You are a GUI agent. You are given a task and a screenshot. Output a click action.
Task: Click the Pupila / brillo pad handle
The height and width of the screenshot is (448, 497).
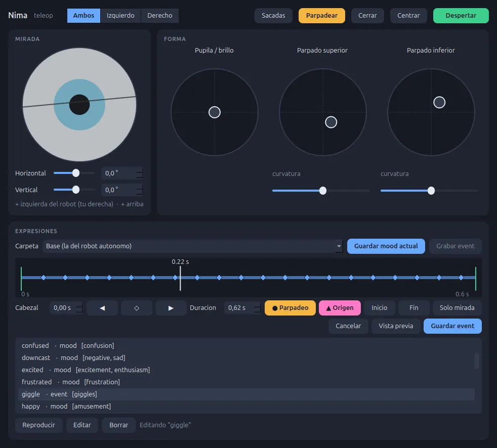tap(215, 112)
